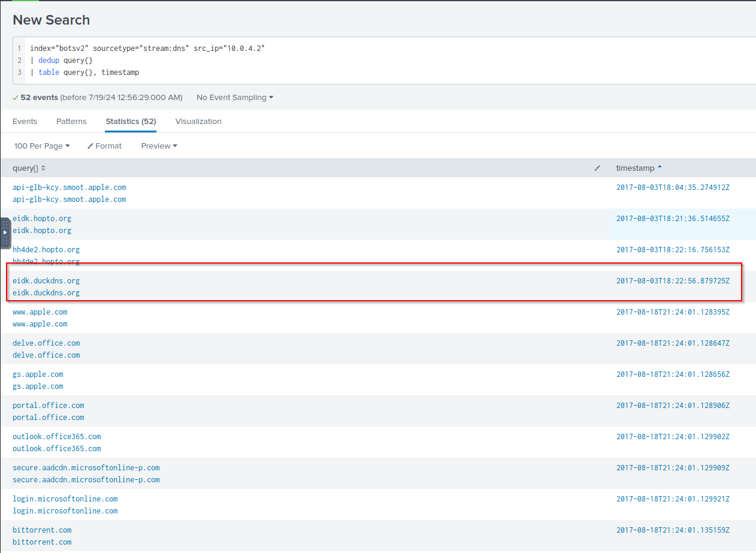The image size is (756, 553).
Task: Click the upper eidk.hopto.org query value
Action: click(42, 219)
